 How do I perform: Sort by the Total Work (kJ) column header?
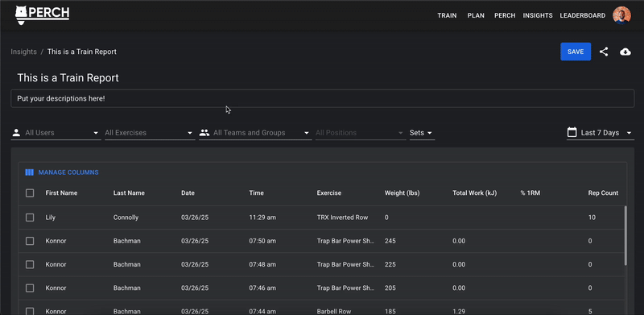point(475,193)
